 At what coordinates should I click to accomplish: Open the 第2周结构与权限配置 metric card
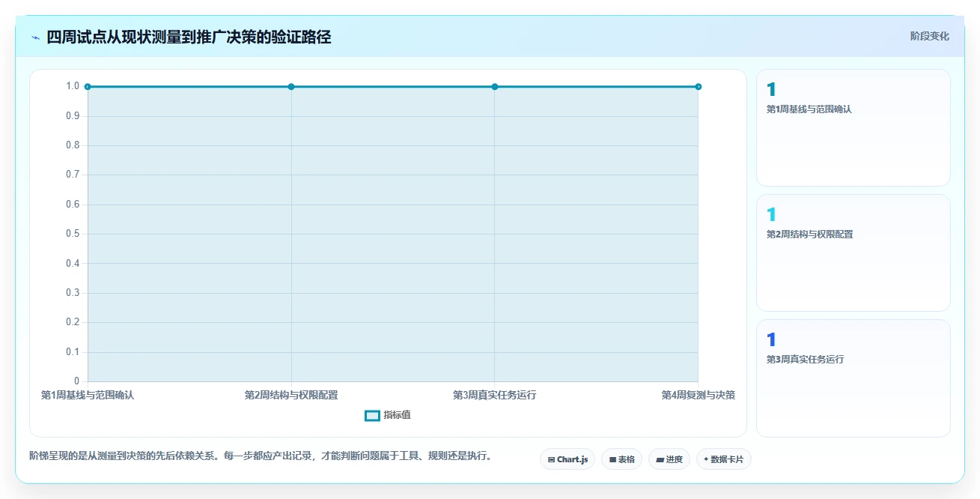pos(853,252)
